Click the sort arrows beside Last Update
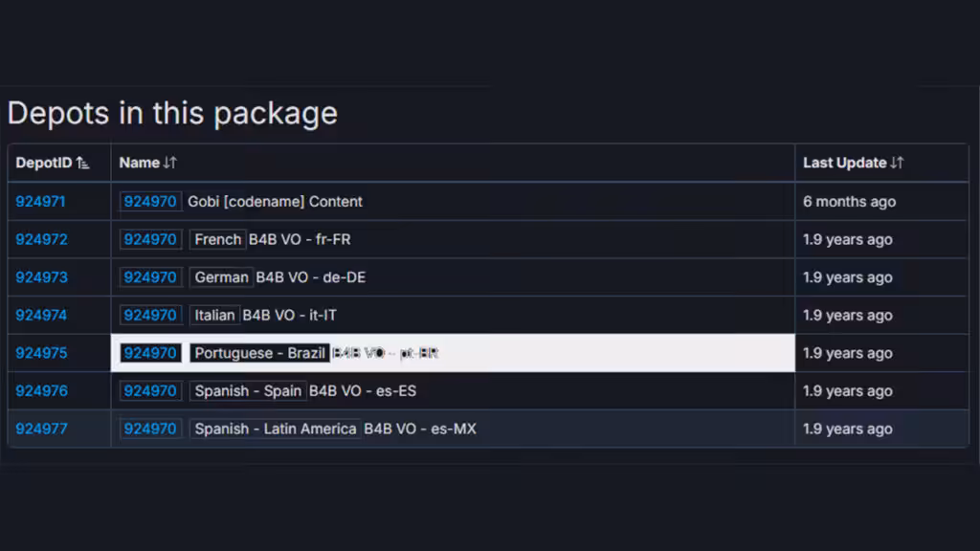980x551 pixels. tap(897, 164)
